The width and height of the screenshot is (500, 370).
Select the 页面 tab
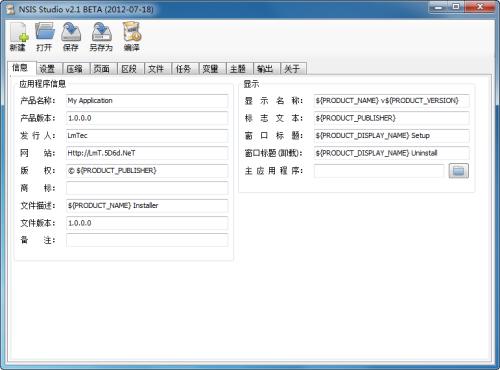(x=102, y=69)
